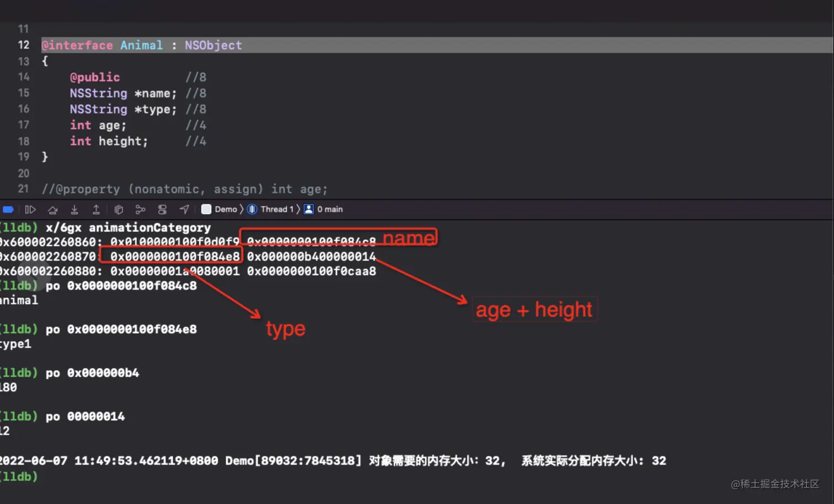Click the '@public' keyword on line 14
The height and width of the screenshot is (504, 834).
tap(95, 77)
